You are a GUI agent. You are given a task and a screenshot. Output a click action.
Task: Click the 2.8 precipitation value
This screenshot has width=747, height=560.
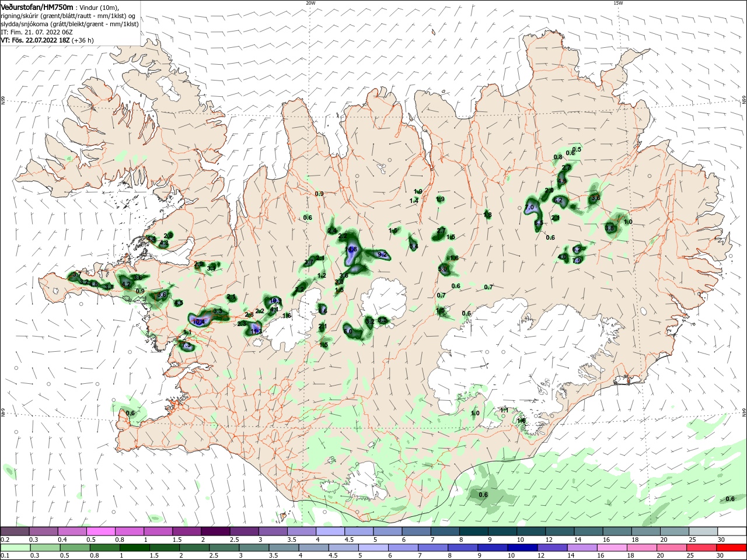(249, 315)
